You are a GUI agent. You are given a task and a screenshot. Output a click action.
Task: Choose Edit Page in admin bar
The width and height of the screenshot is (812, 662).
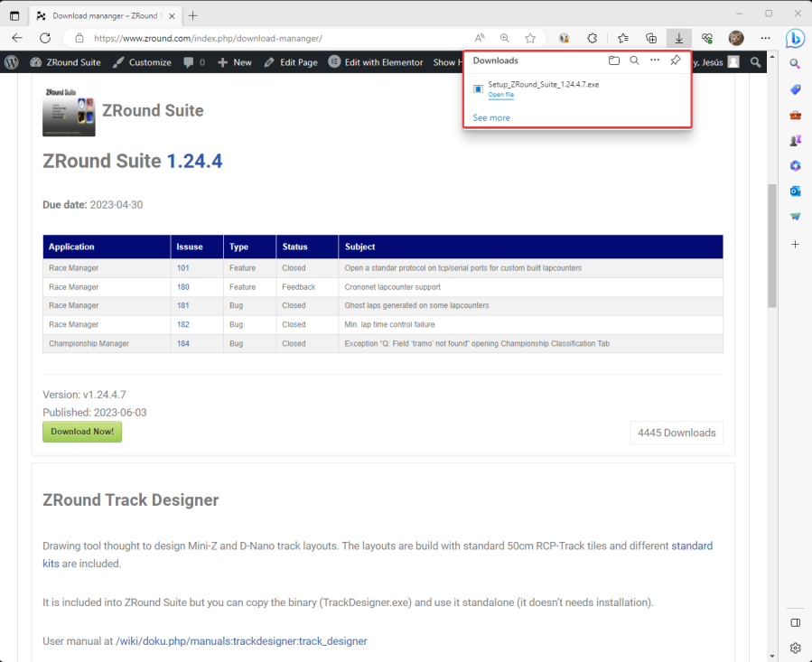pyautogui.click(x=291, y=62)
